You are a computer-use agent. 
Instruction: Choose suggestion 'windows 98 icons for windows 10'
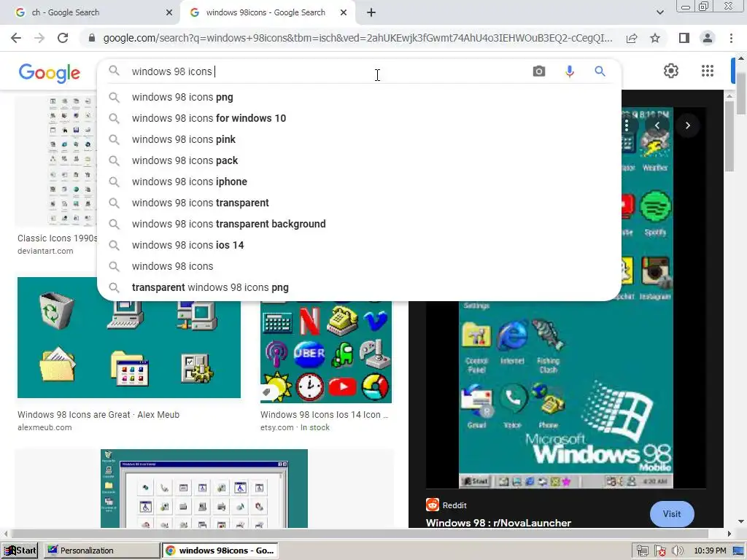coord(359,118)
